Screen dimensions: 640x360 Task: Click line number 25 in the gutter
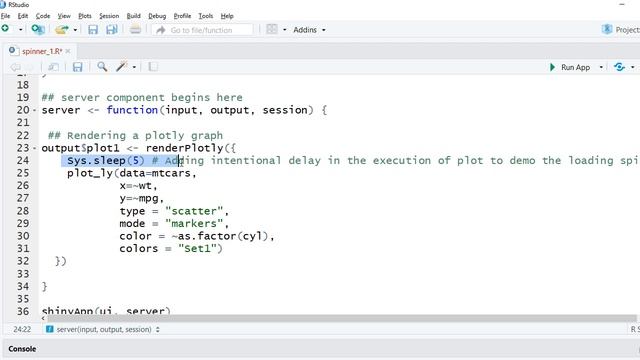click(x=23, y=173)
